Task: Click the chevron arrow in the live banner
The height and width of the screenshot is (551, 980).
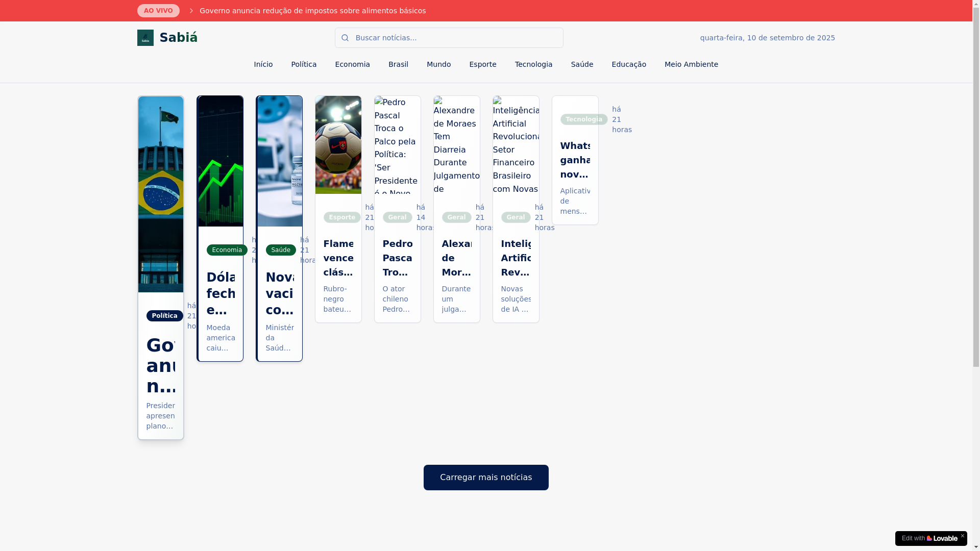Action: tap(191, 11)
